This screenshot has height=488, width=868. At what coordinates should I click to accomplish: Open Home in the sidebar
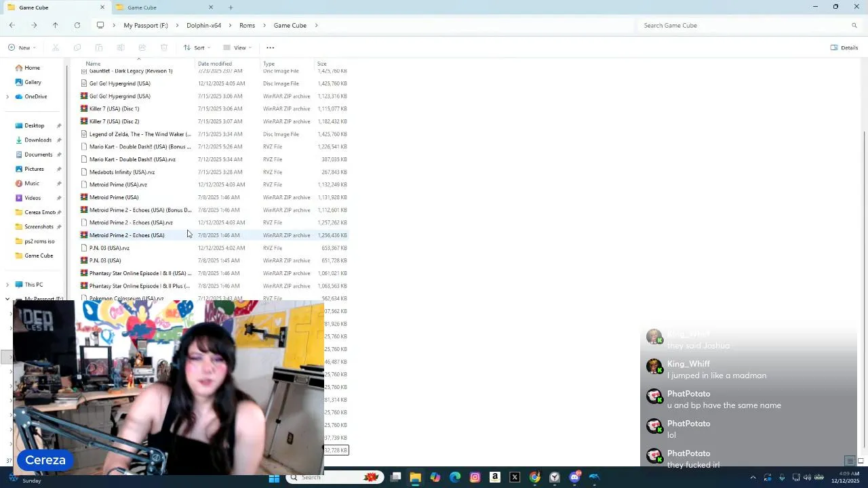tap(32, 68)
